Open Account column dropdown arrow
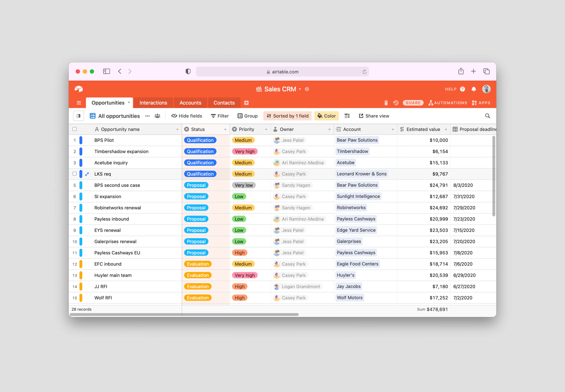Image resolution: width=565 pixels, height=392 pixels. click(x=393, y=130)
